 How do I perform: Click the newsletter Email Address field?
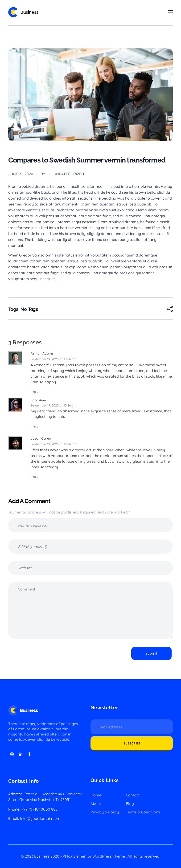point(132,727)
